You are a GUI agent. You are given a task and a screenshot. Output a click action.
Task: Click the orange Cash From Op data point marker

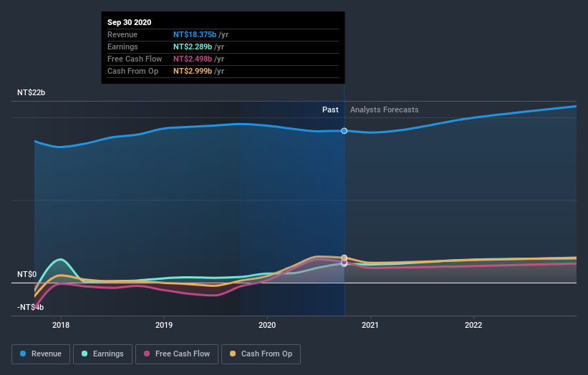click(x=344, y=258)
